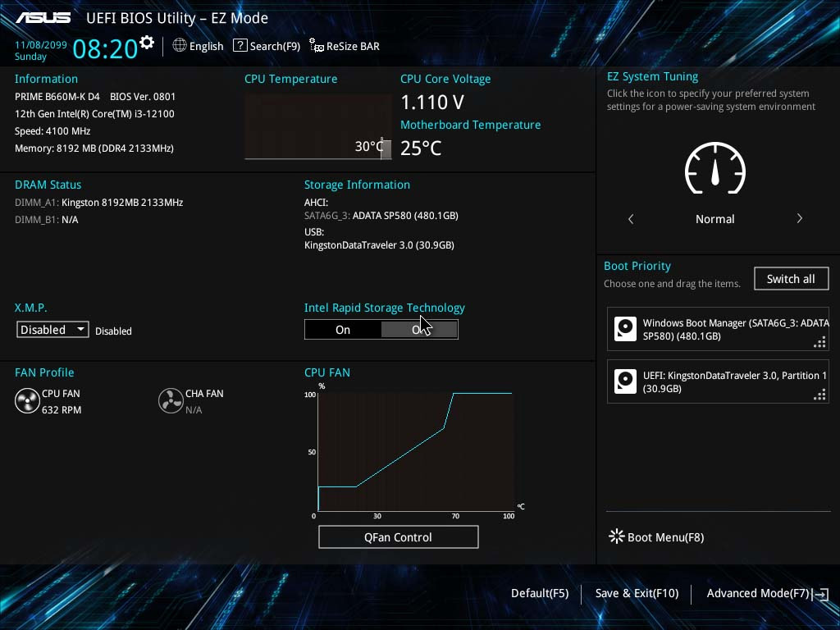Click DIMM_A1 Kingston 8192MB 2133MHz entry
Image resolution: width=840 pixels, height=630 pixels.
[99, 202]
